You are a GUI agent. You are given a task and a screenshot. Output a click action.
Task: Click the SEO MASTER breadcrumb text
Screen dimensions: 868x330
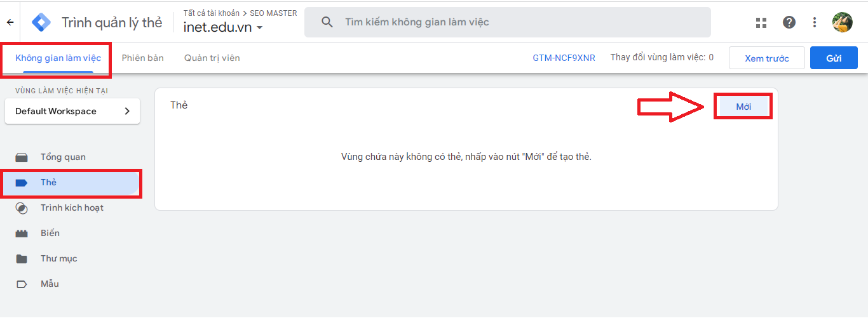[273, 13]
